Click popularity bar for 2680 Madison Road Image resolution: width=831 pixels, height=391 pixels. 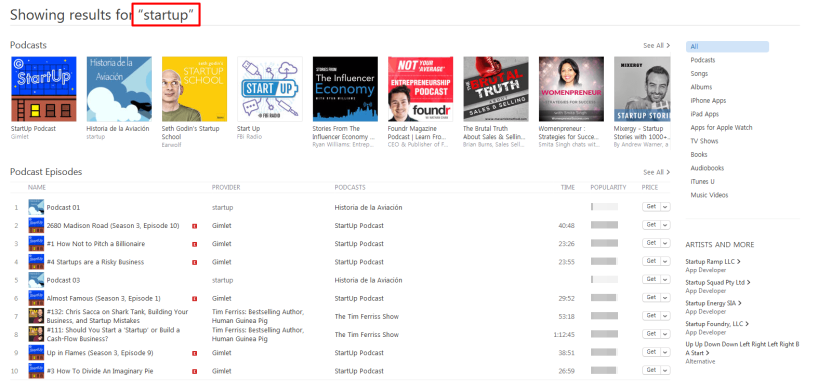(x=604, y=225)
